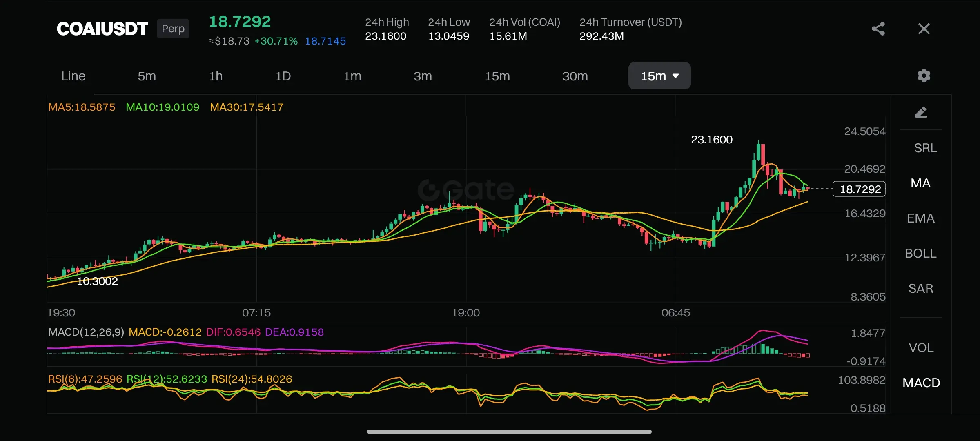This screenshot has width=980, height=441.
Task: Select the 5m timeframe tab
Action: 147,76
